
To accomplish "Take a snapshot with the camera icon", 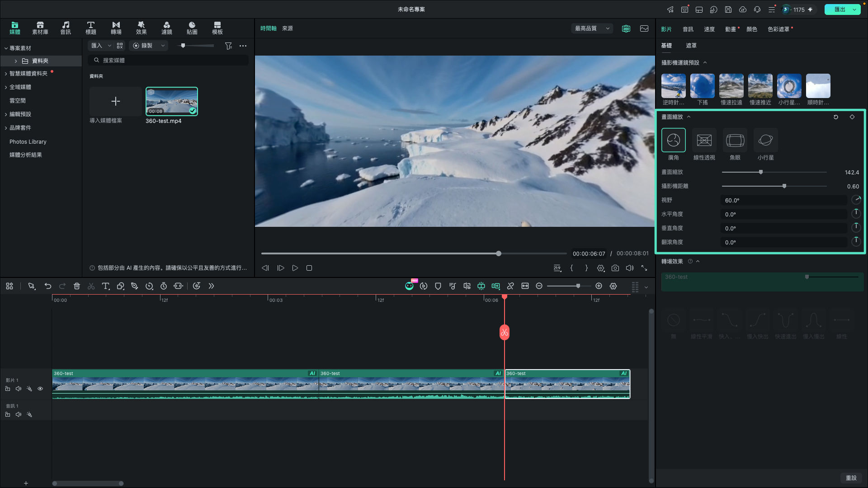I will [x=615, y=268].
